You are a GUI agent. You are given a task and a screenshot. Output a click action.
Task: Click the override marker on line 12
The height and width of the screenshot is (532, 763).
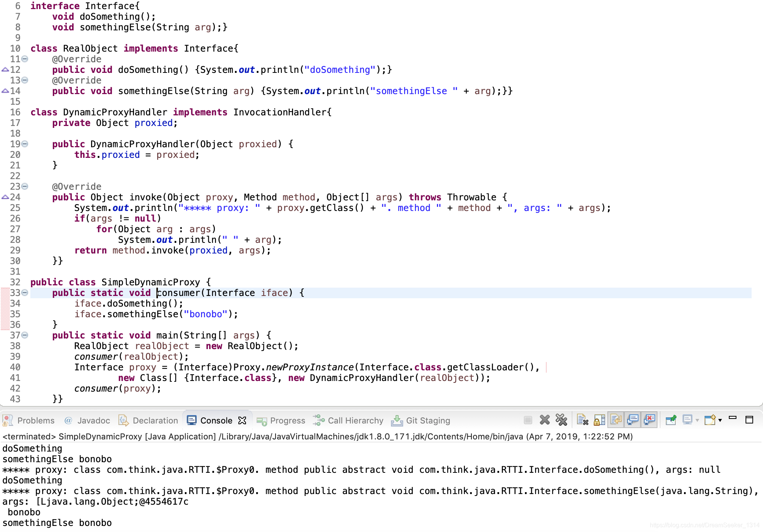coord(5,69)
